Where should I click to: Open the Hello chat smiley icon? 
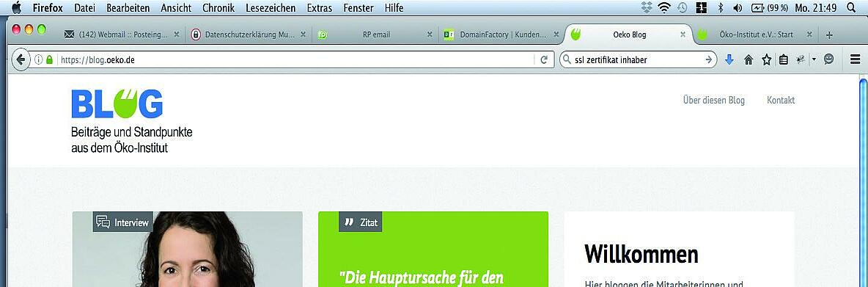click(x=828, y=59)
